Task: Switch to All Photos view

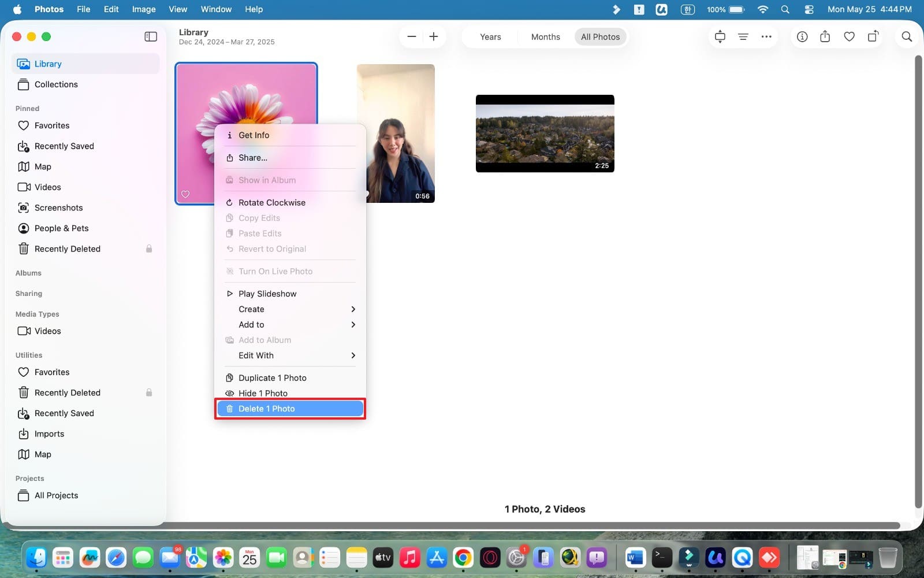Action: (600, 37)
